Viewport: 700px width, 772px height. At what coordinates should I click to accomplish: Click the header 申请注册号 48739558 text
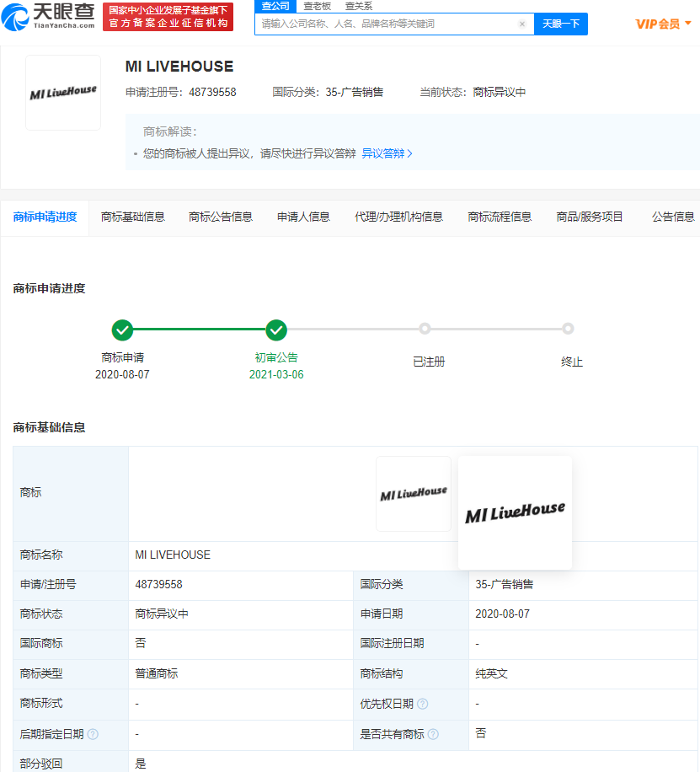point(180,92)
